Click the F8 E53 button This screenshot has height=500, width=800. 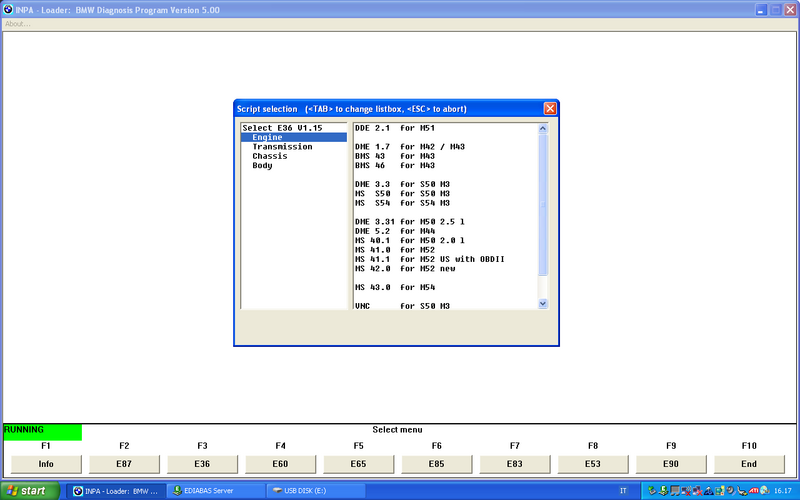coord(592,464)
